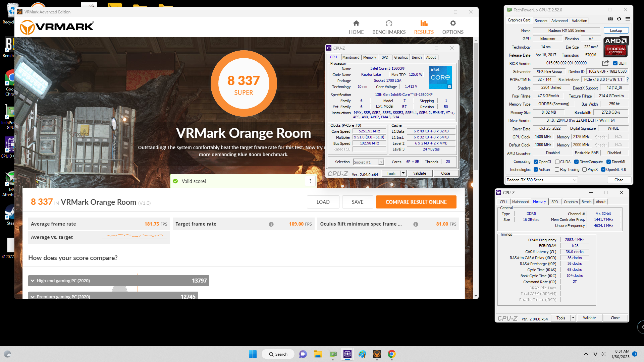
Task: Open Radeon RX 580 Series GPU dropdown
Action: tap(541, 180)
